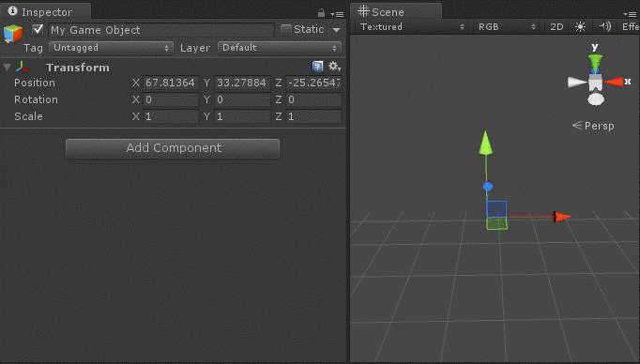This screenshot has width=640, height=364.
Task: Click the white left cone on orientation gizmo
Action: pyautogui.click(x=577, y=83)
